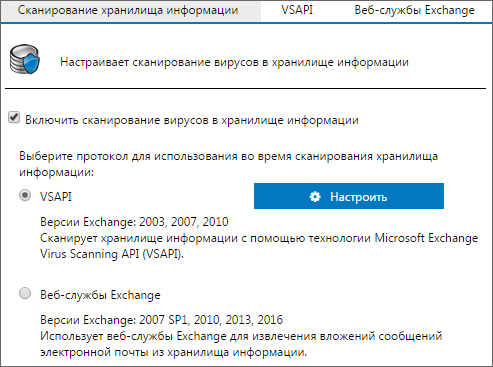Screen dimensions: 493x367
Task: Select the VSAPI radio button
Action: click(x=25, y=195)
